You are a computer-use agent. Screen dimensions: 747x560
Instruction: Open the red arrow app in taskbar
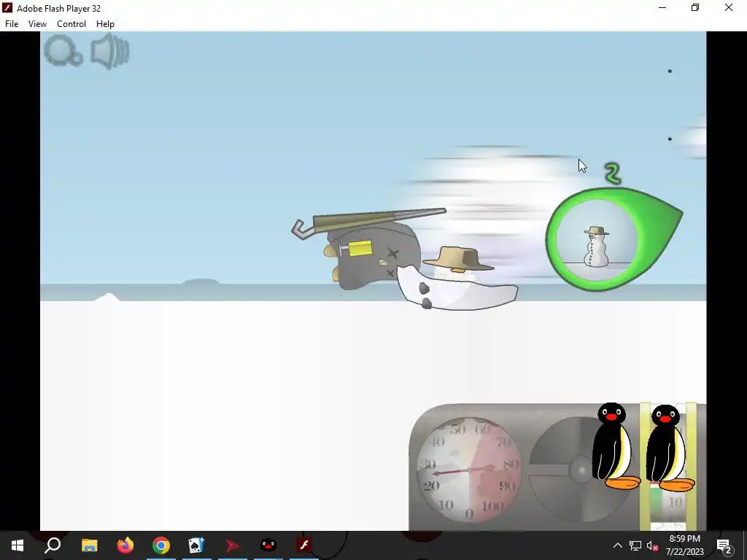pyautogui.click(x=233, y=545)
